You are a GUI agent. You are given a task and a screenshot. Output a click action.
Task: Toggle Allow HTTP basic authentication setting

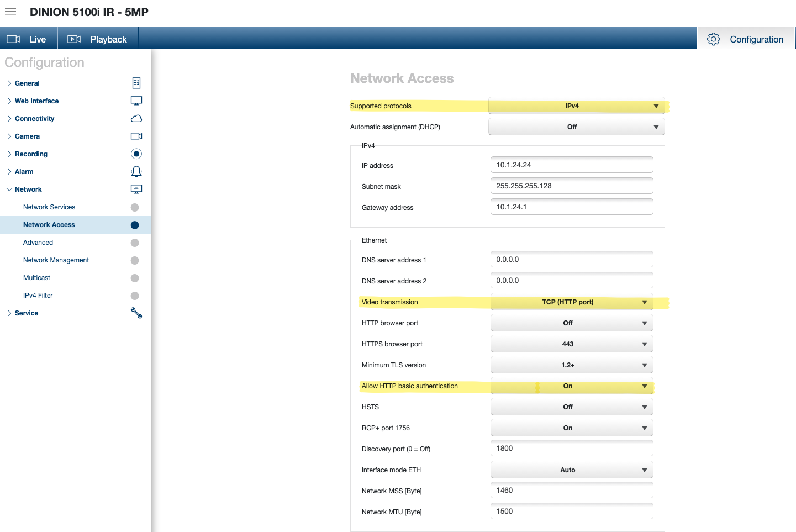[x=571, y=386]
